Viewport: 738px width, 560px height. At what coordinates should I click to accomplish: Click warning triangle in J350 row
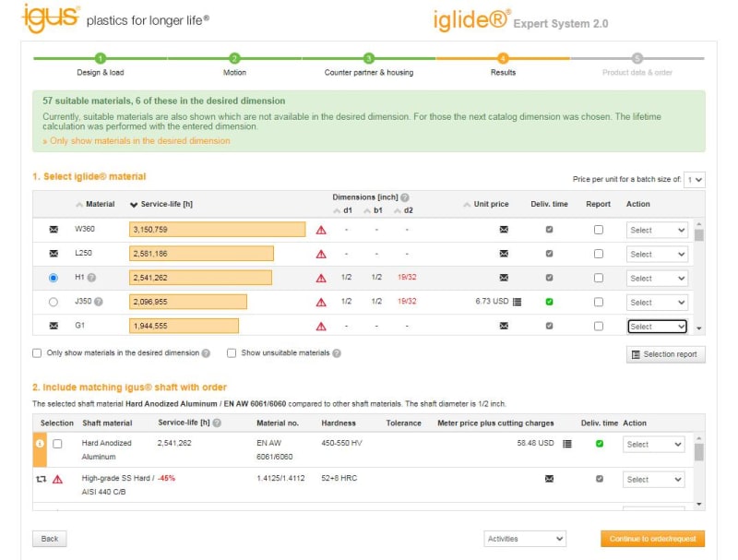coord(321,302)
